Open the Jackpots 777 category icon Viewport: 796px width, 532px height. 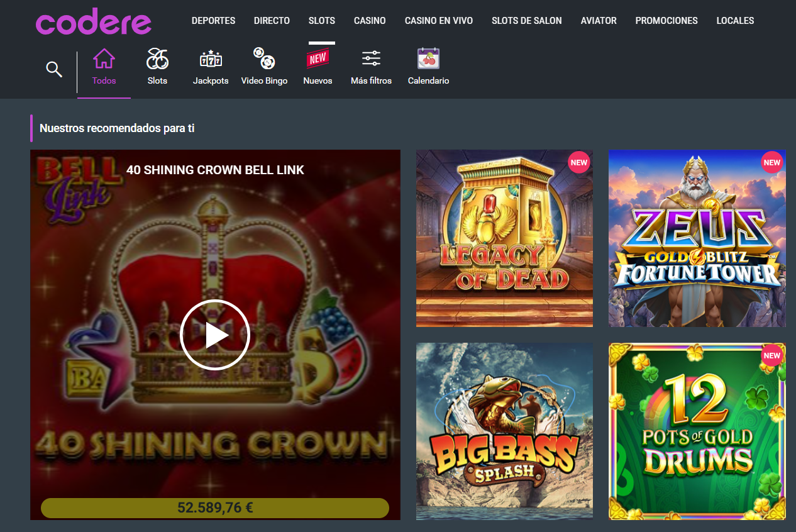[x=211, y=58]
